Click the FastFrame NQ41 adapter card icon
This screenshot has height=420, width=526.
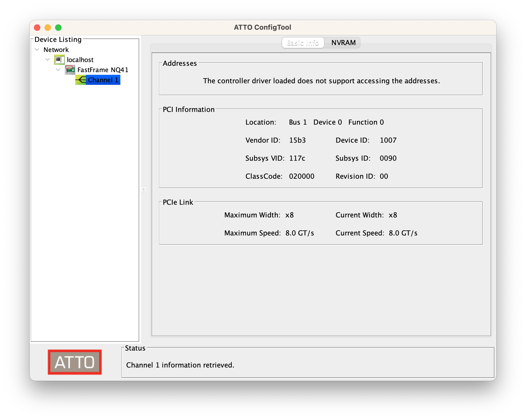tap(70, 70)
